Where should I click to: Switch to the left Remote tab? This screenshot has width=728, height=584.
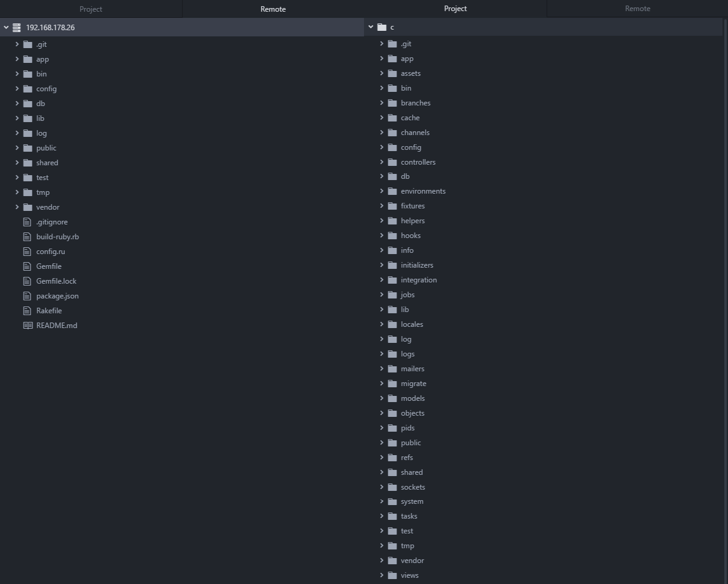[273, 9]
